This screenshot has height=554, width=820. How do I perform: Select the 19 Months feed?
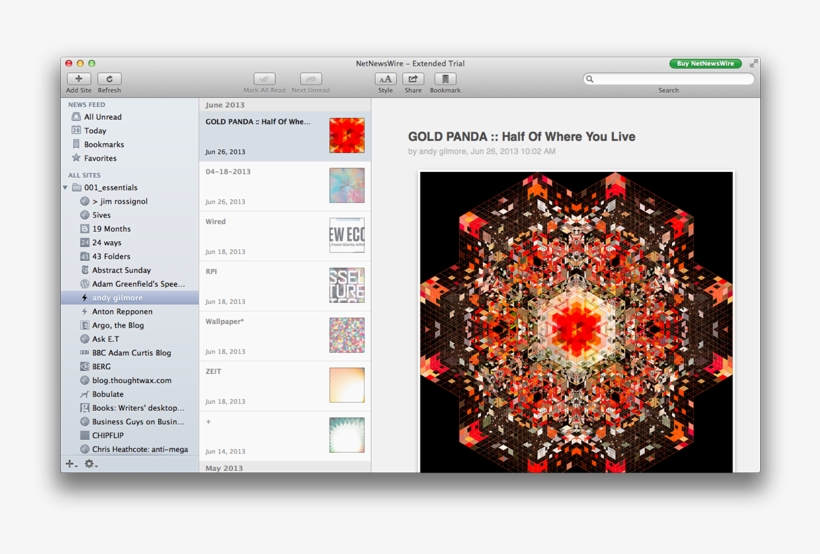click(130, 229)
